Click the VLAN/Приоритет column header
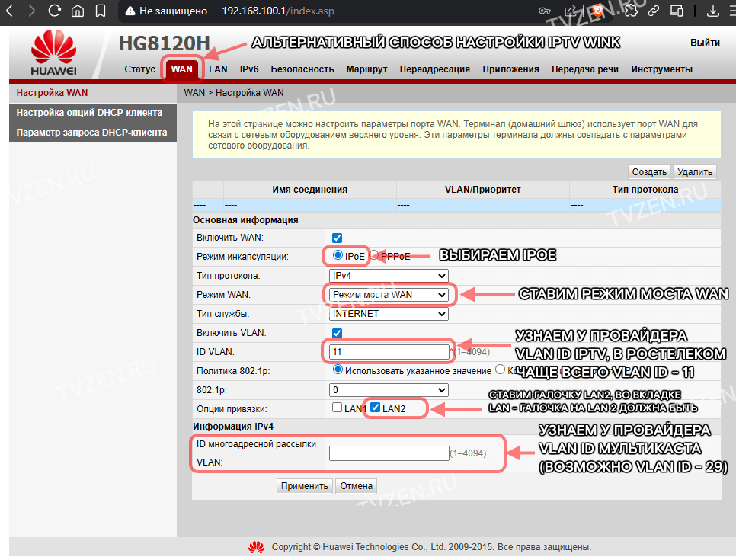 [482, 190]
